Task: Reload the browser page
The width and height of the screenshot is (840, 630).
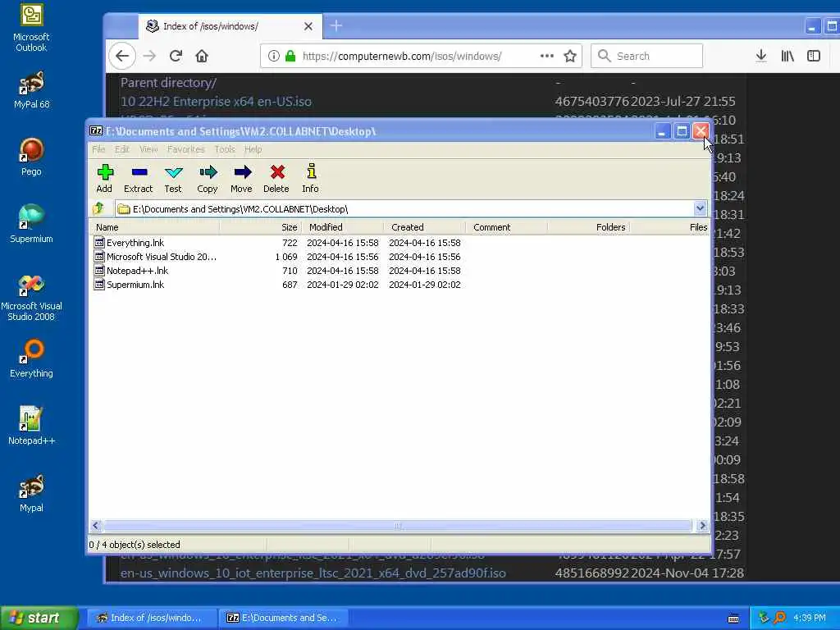Action: coord(176,56)
